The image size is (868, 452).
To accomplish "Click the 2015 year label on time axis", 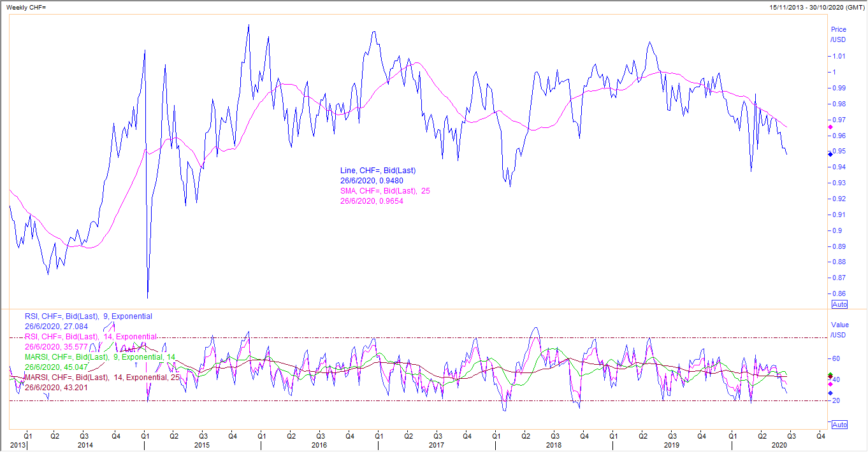I will tap(203, 446).
